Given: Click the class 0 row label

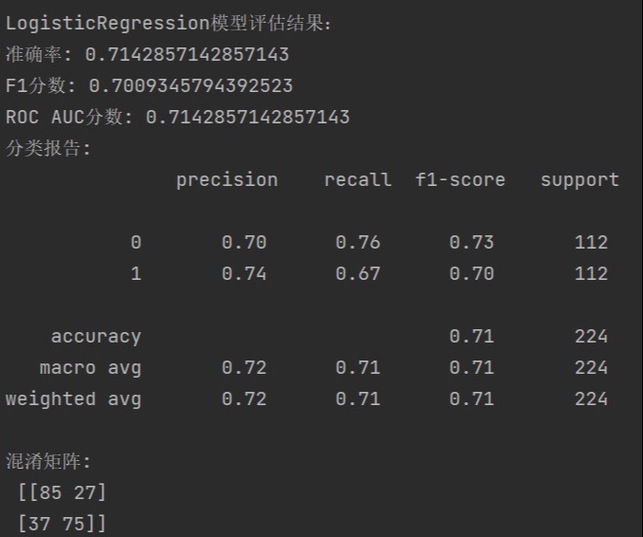Looking at the screenshot, I should [135, 242].
